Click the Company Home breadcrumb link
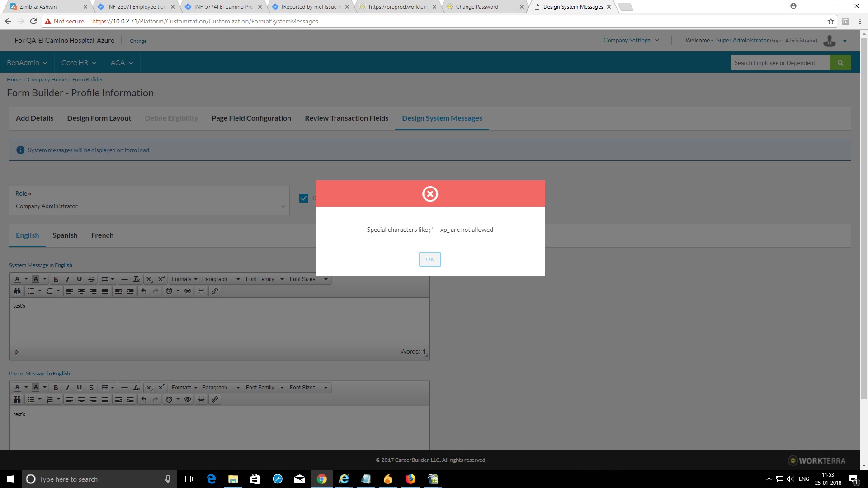This screenshot has height=488, width=868. (x=47, y=80)
